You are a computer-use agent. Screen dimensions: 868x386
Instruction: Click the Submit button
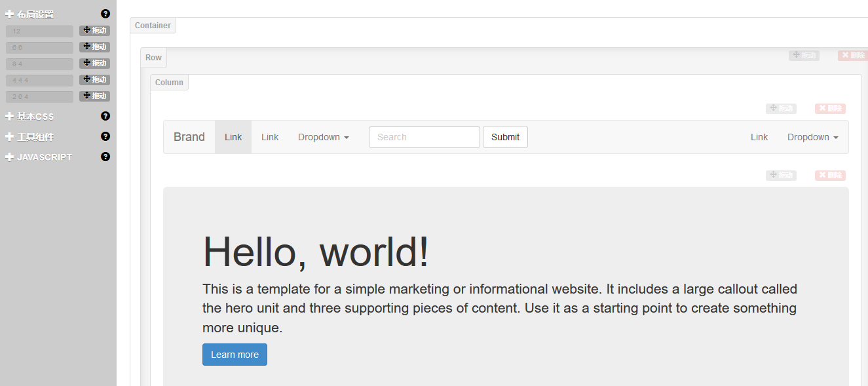[505, 137]
